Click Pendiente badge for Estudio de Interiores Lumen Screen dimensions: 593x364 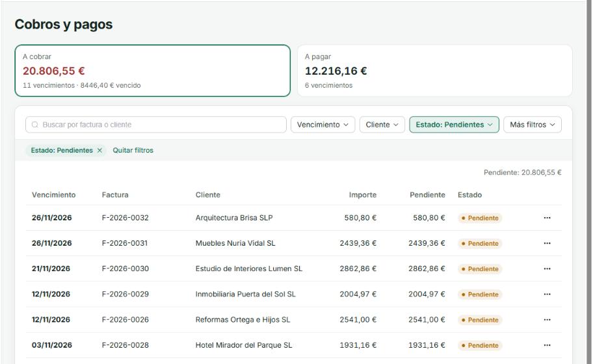tap(480, 269)
